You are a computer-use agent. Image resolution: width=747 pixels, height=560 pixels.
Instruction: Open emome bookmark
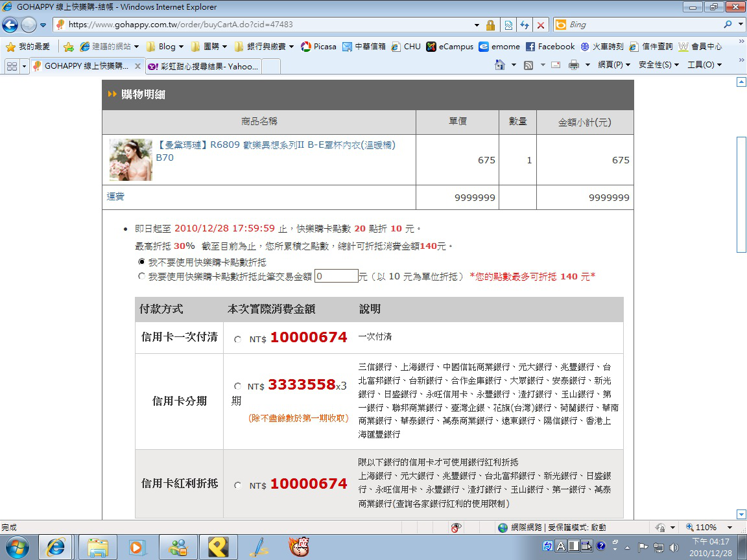pos(499,46)
